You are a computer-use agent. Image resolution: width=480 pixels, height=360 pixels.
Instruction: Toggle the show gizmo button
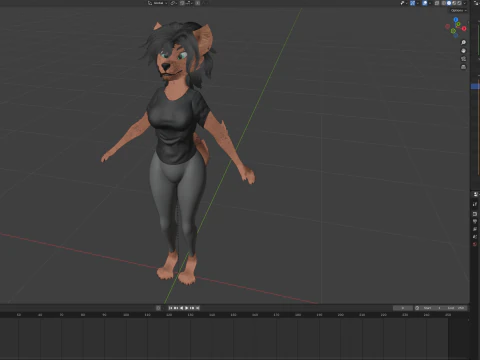click(413, 3)
